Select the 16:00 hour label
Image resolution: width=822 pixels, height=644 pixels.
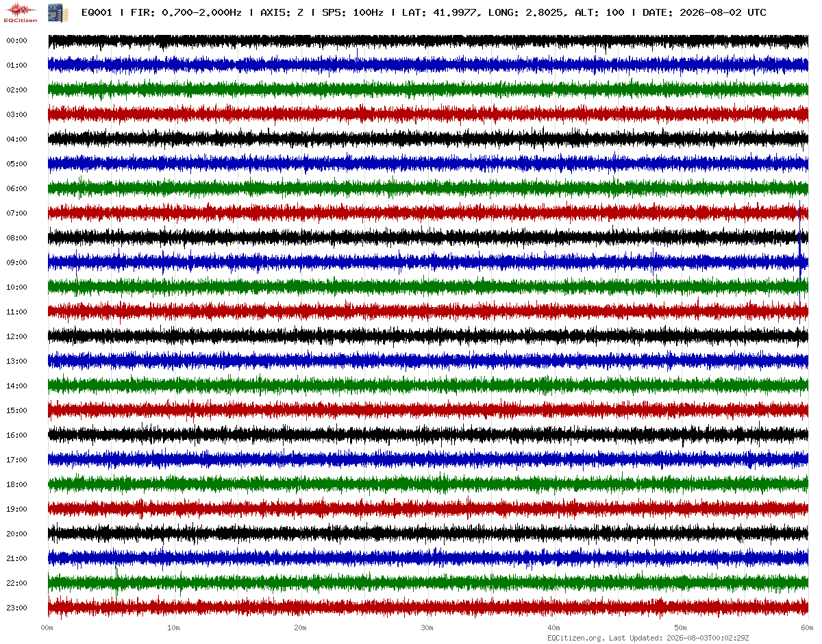click(16, 435)
